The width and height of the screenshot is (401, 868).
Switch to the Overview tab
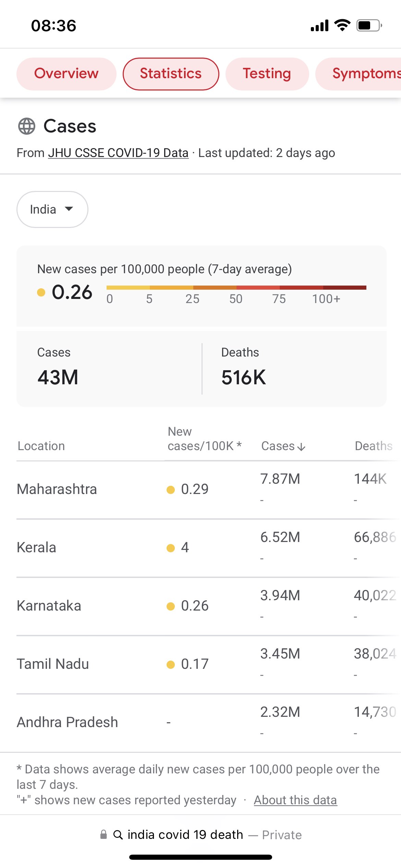pos(66,74)
